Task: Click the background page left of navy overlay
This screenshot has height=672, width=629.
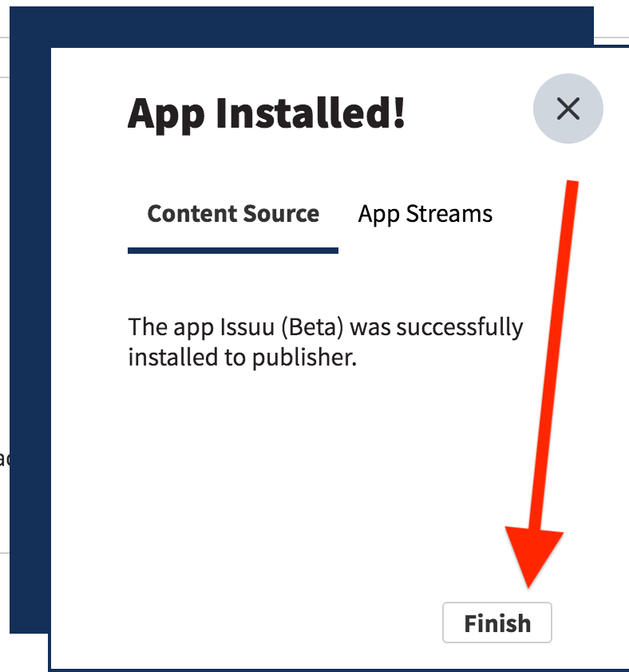Action: coord(4,300)
